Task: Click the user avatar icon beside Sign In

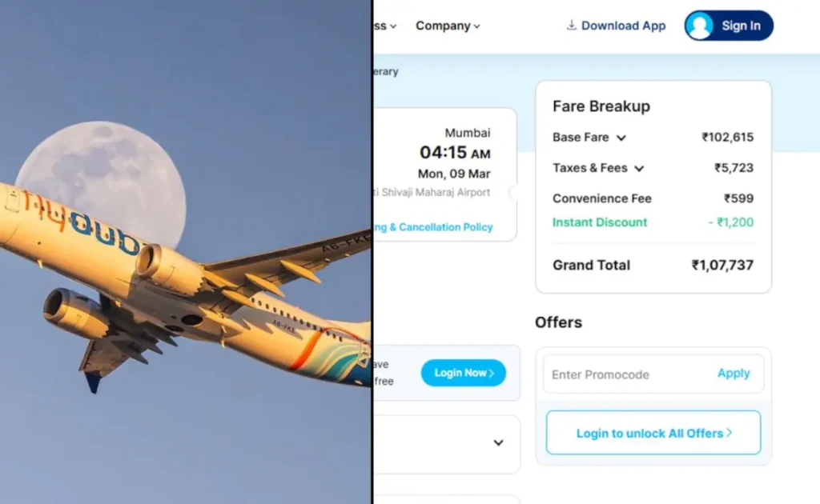Action: (x=700, y=25)
